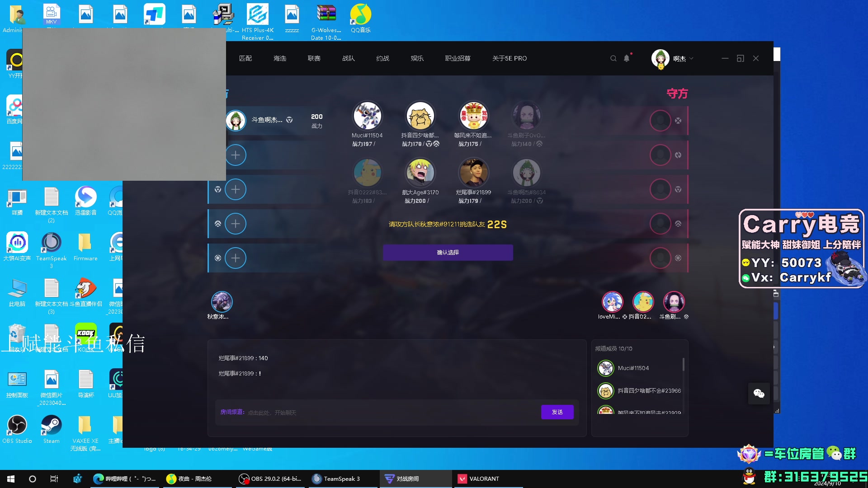
Task: Switch to the 联赛 tab
Action: coord(314,58)
